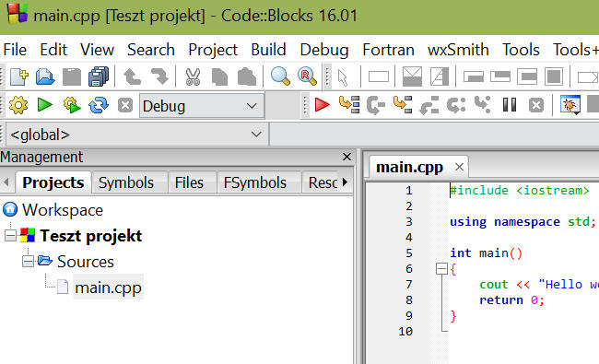Click the 'return 0;' code line
The image size is (599, 364).
click(511, 299)
